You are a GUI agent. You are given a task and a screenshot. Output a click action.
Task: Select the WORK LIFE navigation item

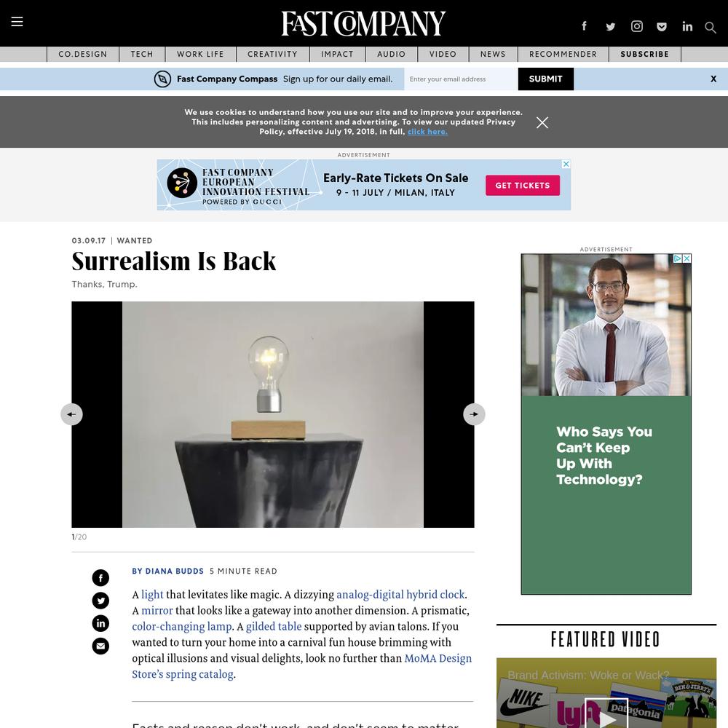click(x=200, y=54)
